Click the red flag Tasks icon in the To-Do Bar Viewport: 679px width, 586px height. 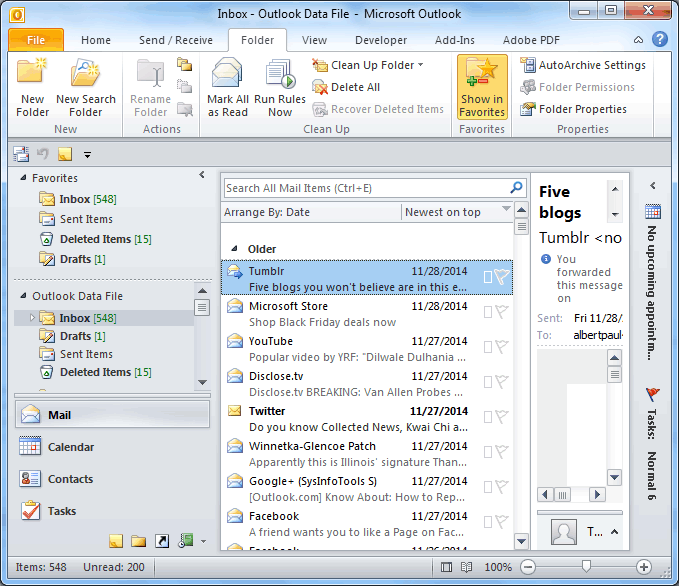point(653,394)
